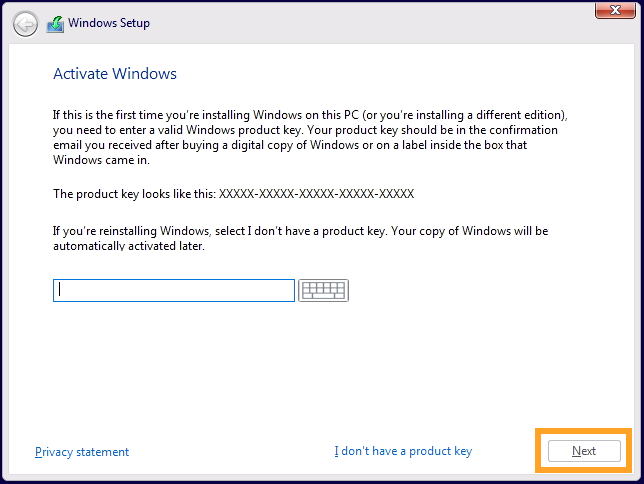
Task: Click the "Windows Setup" title text
Action: (109, 23)
